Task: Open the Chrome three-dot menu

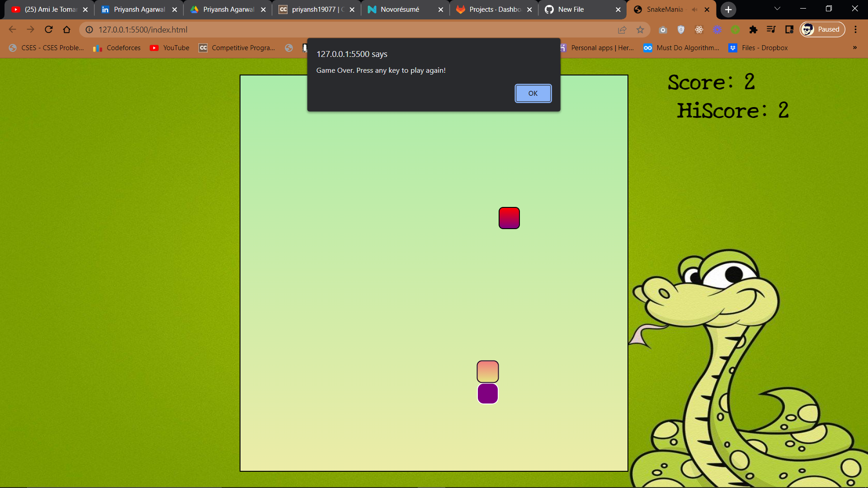Action: tap(855, 29)
